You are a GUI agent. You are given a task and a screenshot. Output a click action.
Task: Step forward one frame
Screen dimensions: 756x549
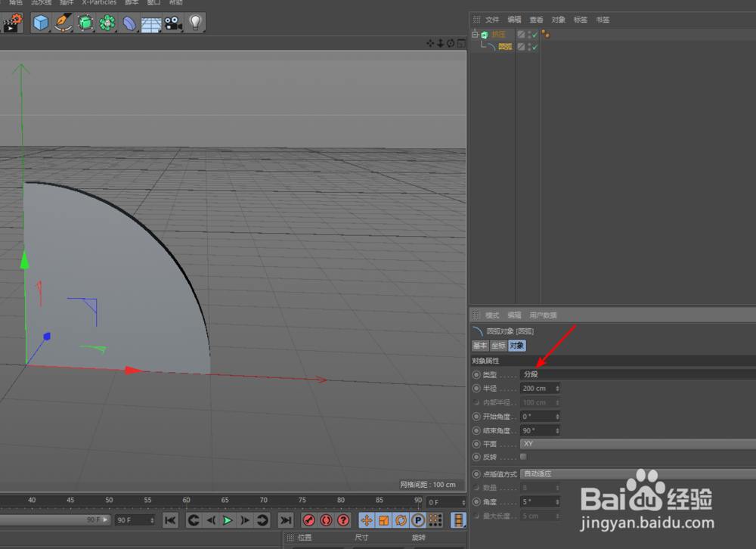pos(245,520)
